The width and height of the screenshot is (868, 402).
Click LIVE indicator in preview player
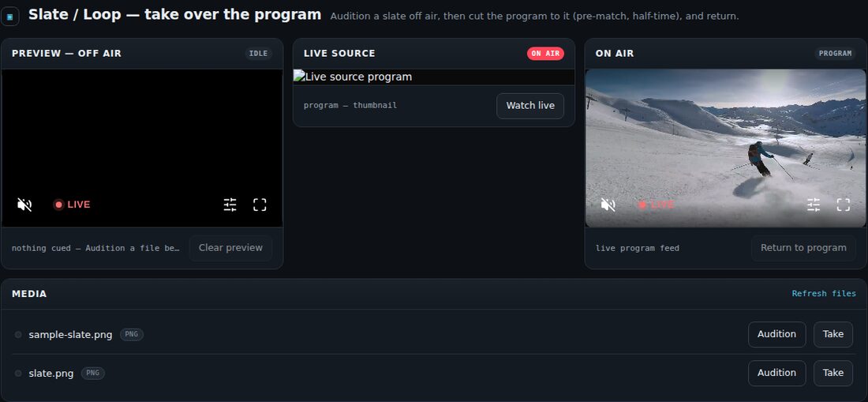pos(71,205)
